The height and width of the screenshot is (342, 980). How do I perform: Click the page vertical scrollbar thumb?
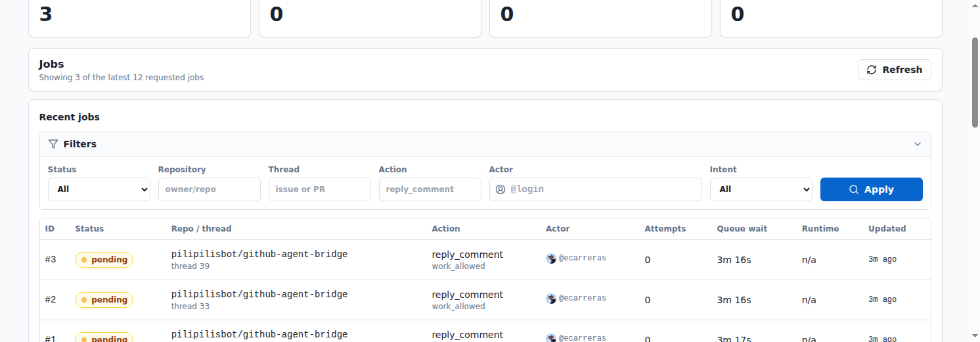point(975,82)
